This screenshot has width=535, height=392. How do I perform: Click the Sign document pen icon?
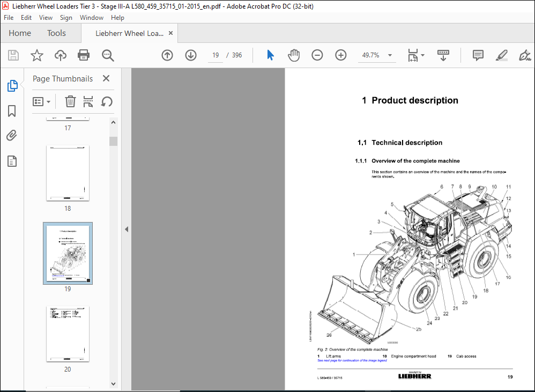[x=525, y=55]
